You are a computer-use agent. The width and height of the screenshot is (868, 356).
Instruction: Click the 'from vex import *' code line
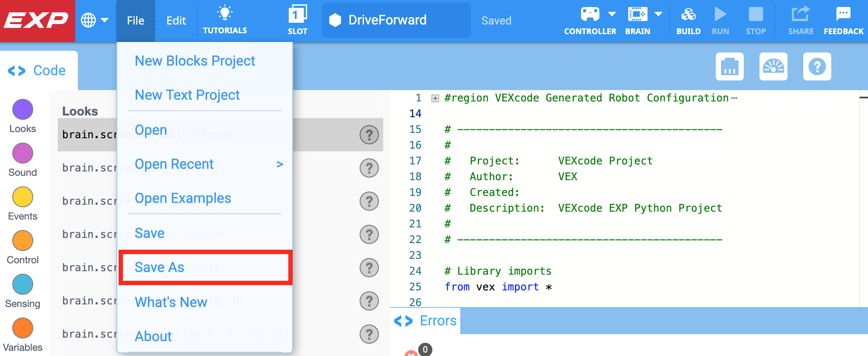pos(498,287)
